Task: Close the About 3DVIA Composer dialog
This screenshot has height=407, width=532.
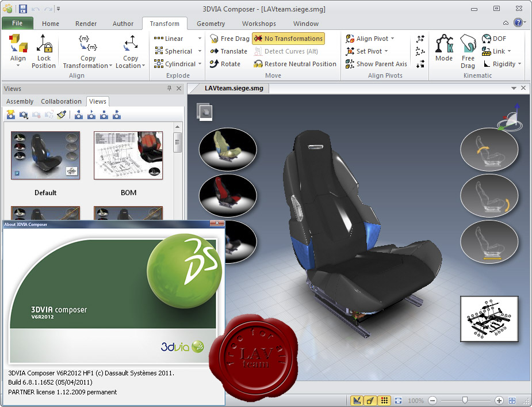Action: 217,223
